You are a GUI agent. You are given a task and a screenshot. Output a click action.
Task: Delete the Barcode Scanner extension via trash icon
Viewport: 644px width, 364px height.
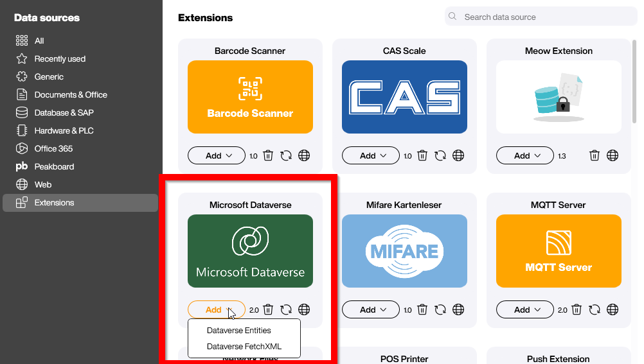click(268, 155)
